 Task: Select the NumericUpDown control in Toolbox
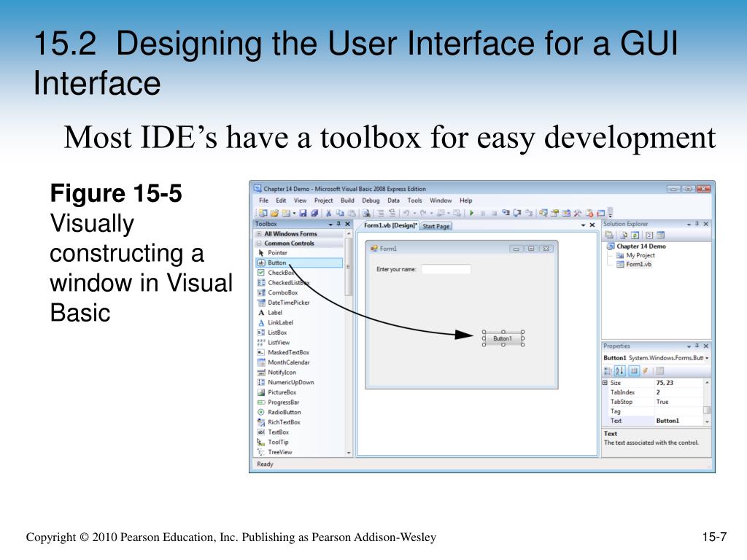point(298,383)
